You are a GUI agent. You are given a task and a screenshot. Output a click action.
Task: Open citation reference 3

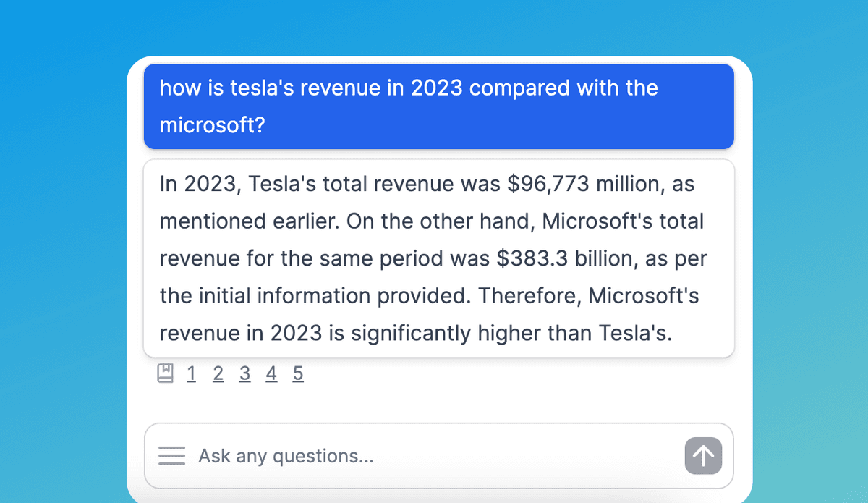tap(244, 373)
